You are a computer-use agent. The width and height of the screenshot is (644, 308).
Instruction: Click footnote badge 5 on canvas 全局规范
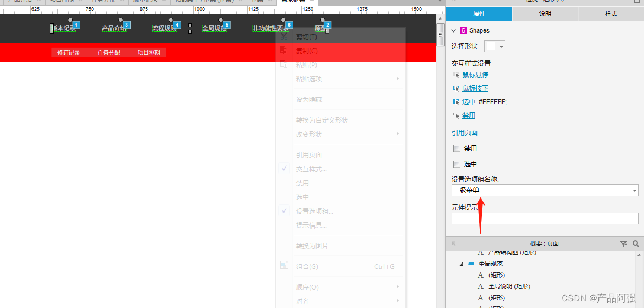point(227,25)
